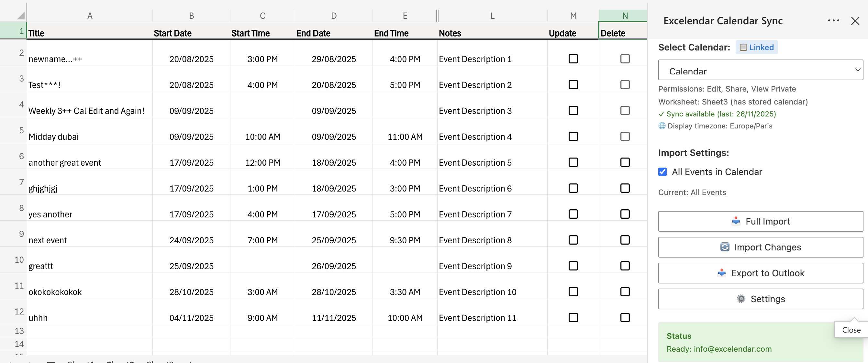Uncheck All Events in Calendar

tap(662, 172)
